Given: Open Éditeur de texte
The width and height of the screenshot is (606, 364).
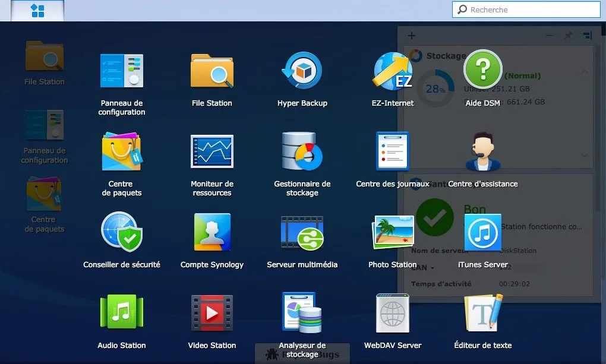Looking at the screenshot, I should (x=482, y=312).
